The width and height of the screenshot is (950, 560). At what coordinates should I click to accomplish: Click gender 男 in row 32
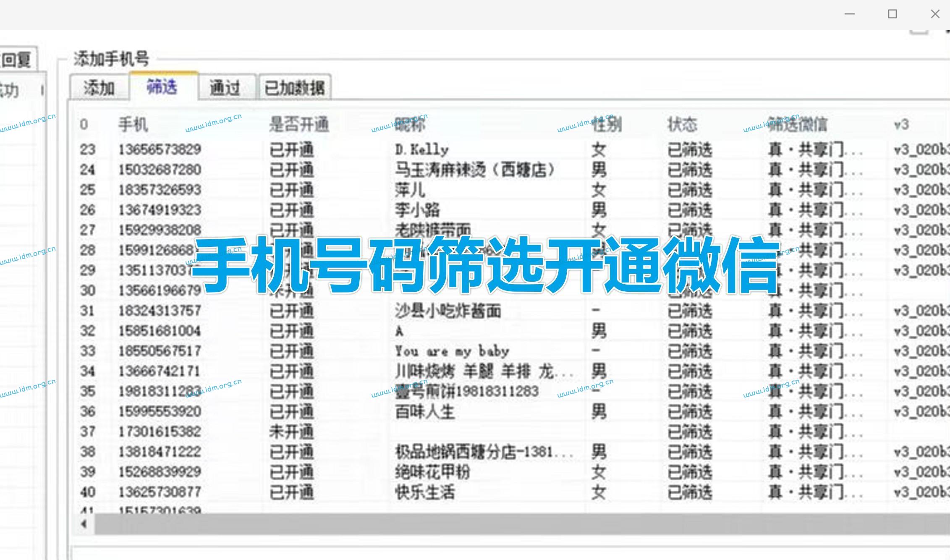pos(599,331)
